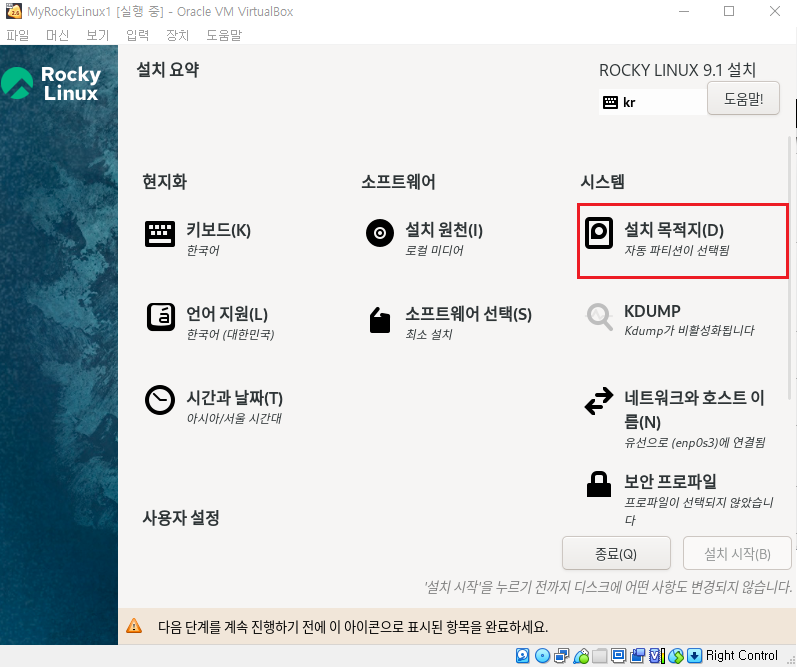
Task: Click the 설치 시작(B) begin installation button
Action: (737, 553)
